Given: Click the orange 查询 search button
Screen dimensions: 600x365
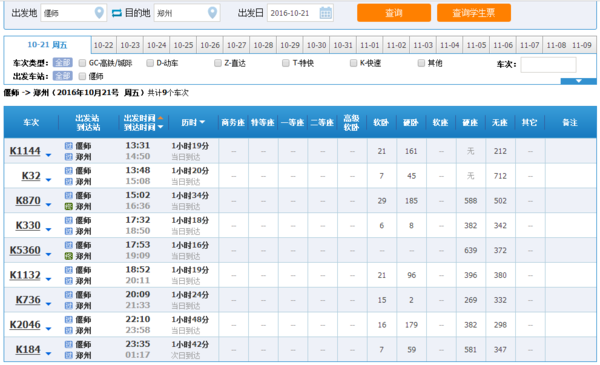Looking at the screenshot, I should pos(394,13).
